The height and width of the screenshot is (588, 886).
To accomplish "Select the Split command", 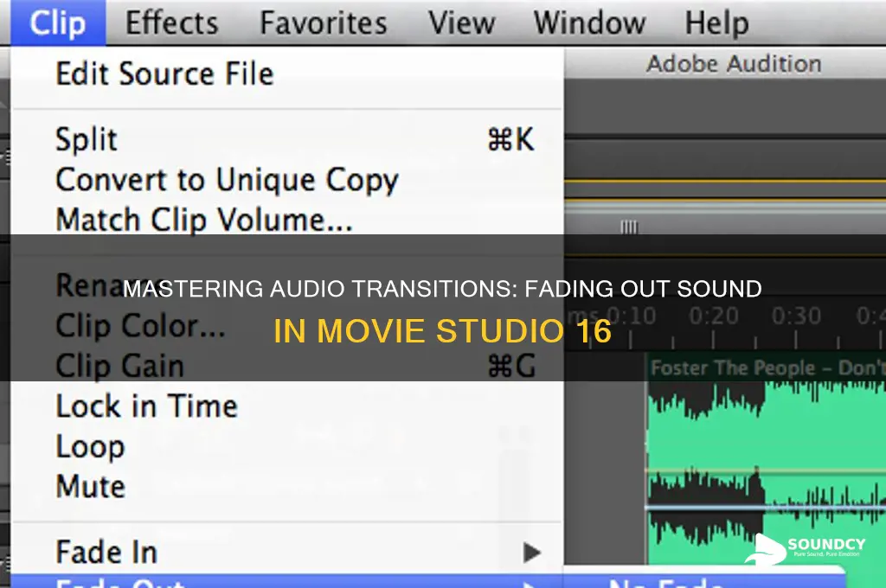I will pyautogui.click(x=287, y=139).
